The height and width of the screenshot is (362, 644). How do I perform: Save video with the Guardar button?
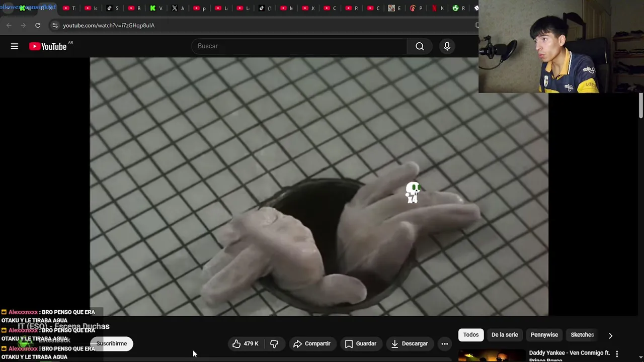[361, 344]
